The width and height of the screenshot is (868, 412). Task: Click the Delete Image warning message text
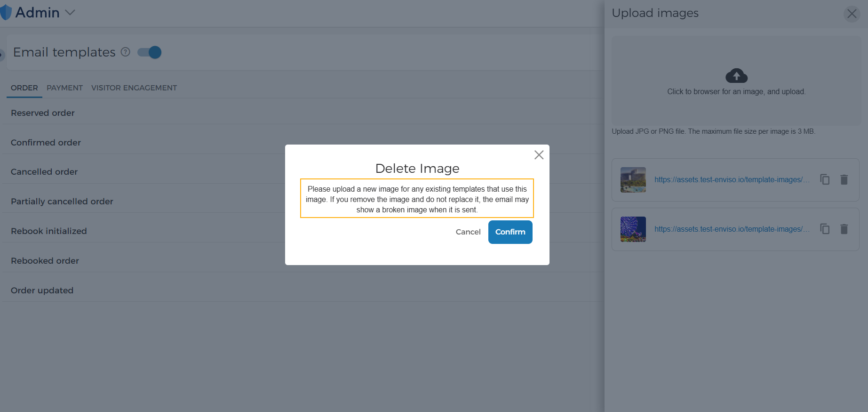[417, 199]
